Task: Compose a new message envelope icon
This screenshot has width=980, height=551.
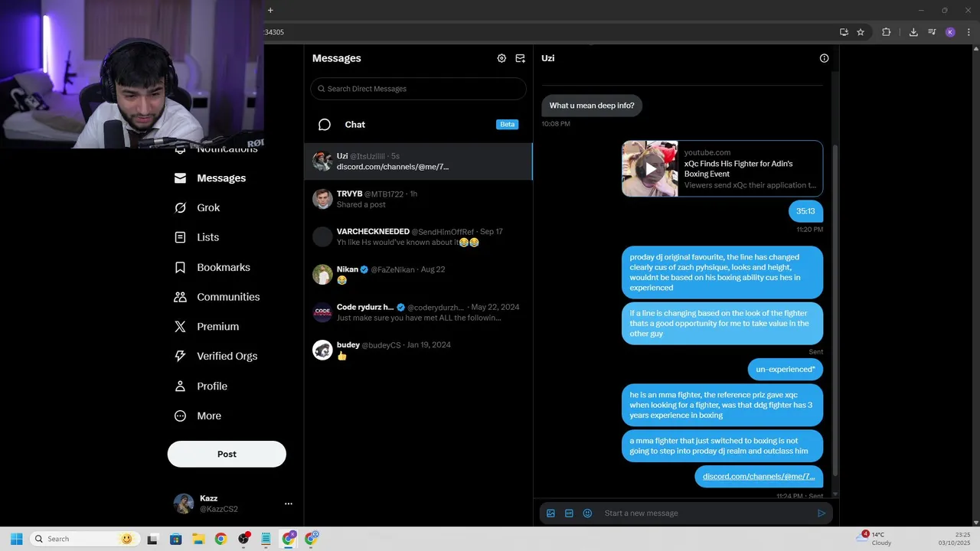Action: coord(521,58)
